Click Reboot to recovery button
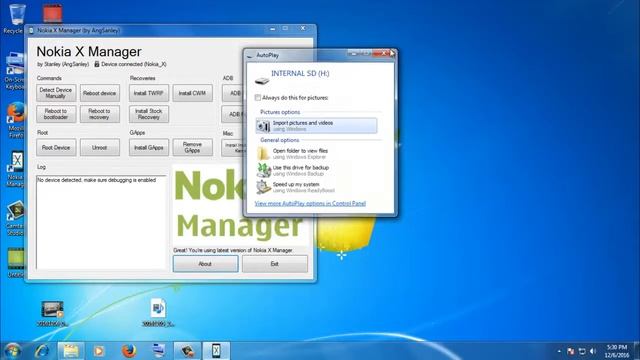 (100, 114)
